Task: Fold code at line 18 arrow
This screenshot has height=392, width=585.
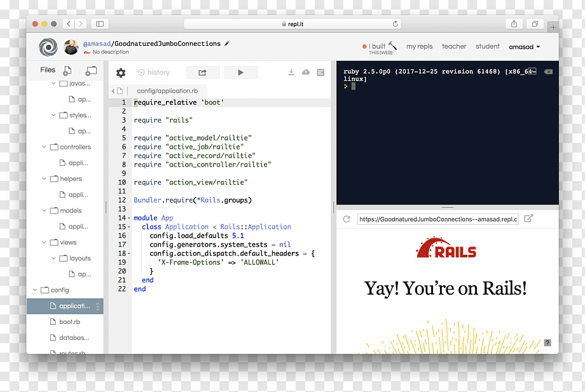Action: click(x=129, y=253)
